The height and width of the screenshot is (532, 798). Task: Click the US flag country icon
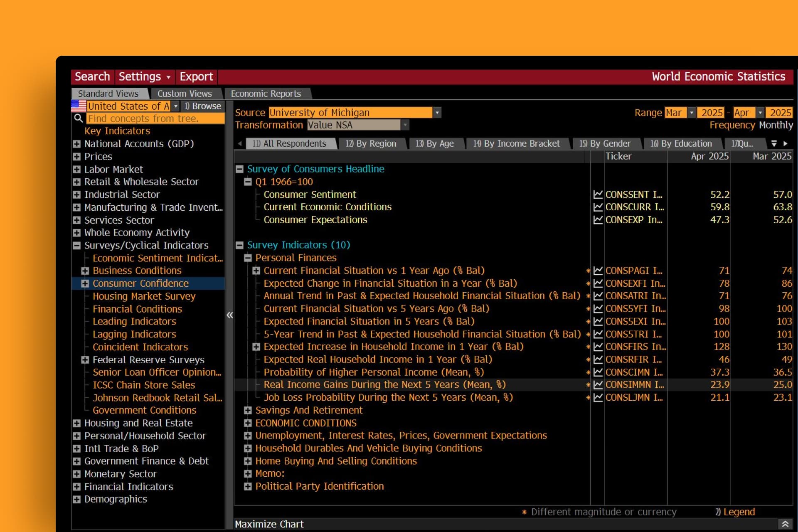79,106
